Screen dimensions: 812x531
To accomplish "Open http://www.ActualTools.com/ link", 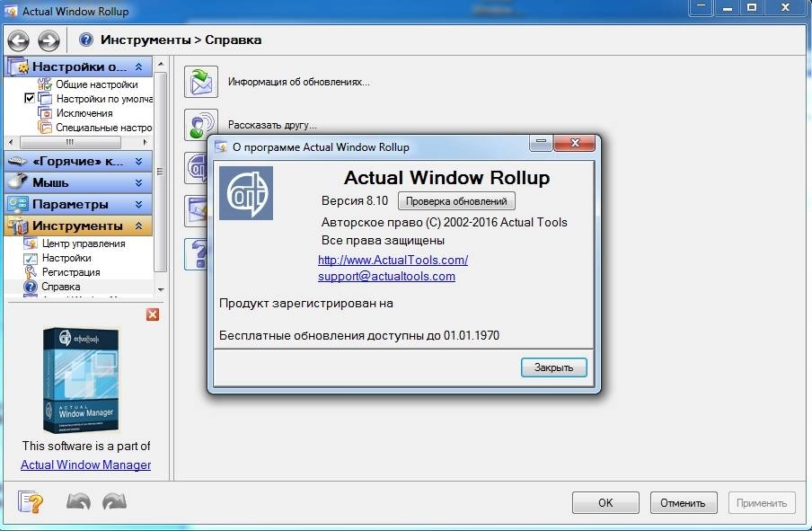I will coord(393,260).
